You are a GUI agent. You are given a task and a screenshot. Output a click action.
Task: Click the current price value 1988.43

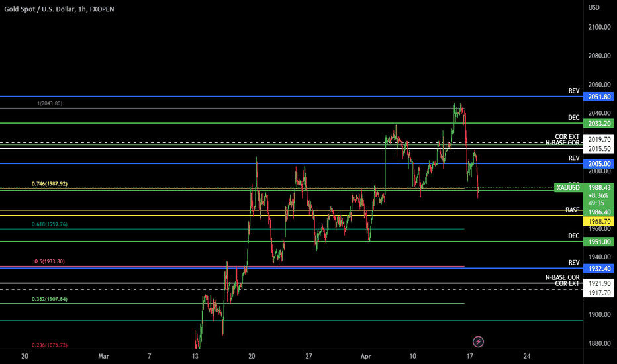click(599, 188)
